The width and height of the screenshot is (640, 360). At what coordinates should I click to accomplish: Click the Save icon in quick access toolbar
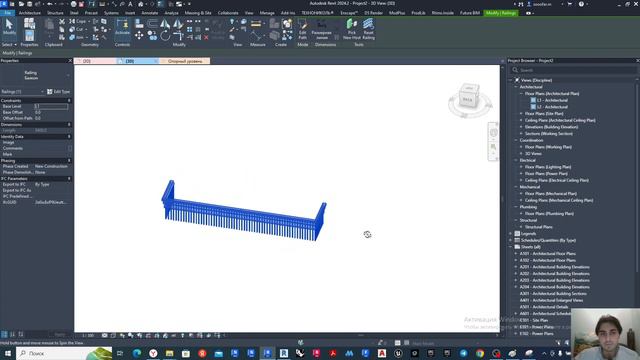(x=29, y=4)
